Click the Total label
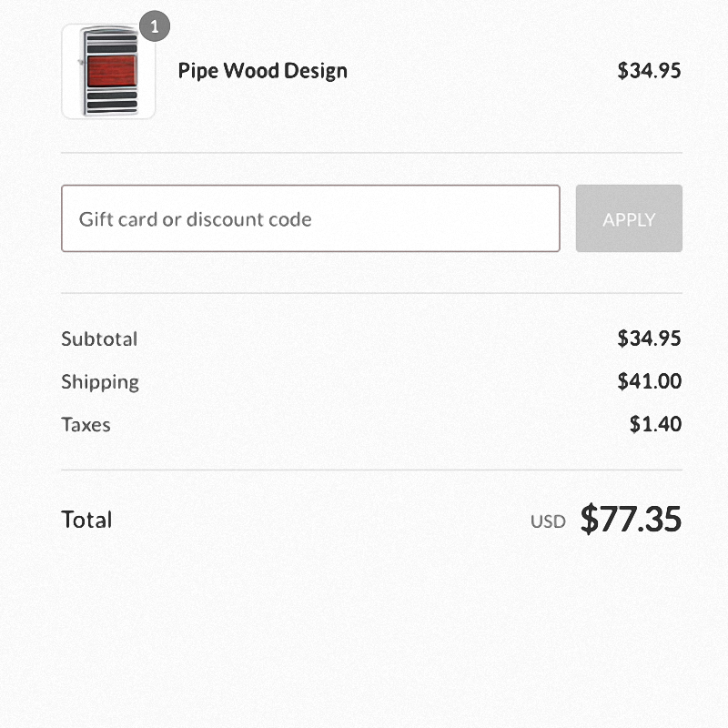Viewport: 728px width, 728px height. pyautogui.click(x=86, y=519)
